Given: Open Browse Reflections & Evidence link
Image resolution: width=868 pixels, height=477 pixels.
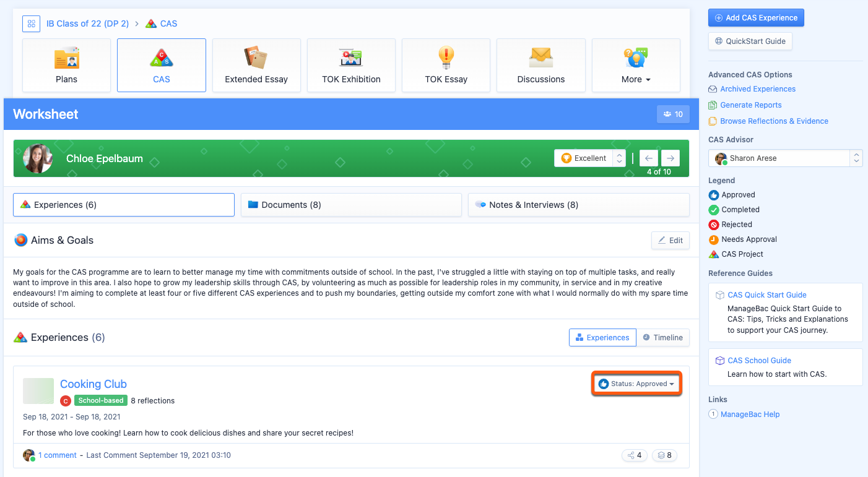Looking at the screenshot, I should tap(774, 121).
